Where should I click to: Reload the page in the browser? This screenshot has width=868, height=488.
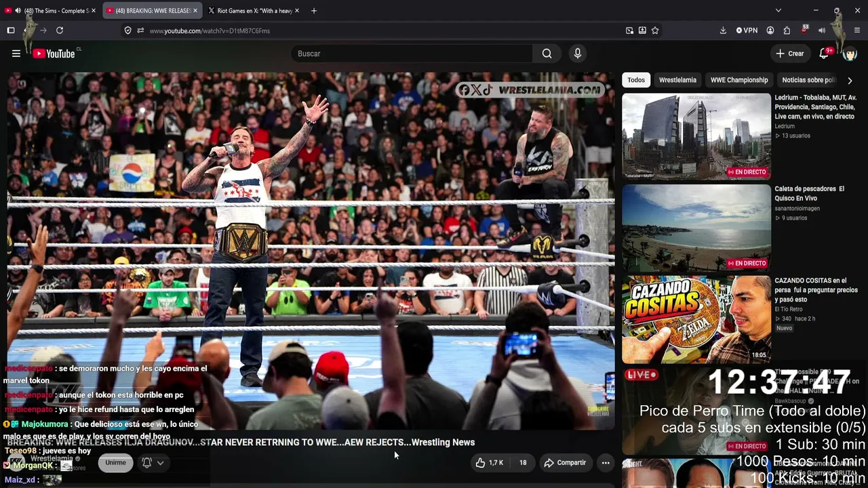click(60, 30)
